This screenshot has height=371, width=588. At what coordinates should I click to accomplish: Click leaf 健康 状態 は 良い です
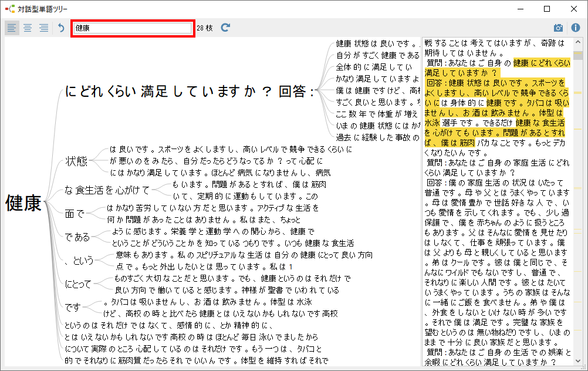377,44
